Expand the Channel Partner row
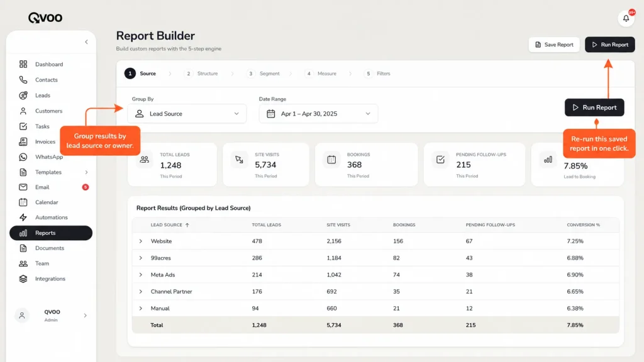Image resolution: width=644 pixels, height=362 pixels. 140,292
